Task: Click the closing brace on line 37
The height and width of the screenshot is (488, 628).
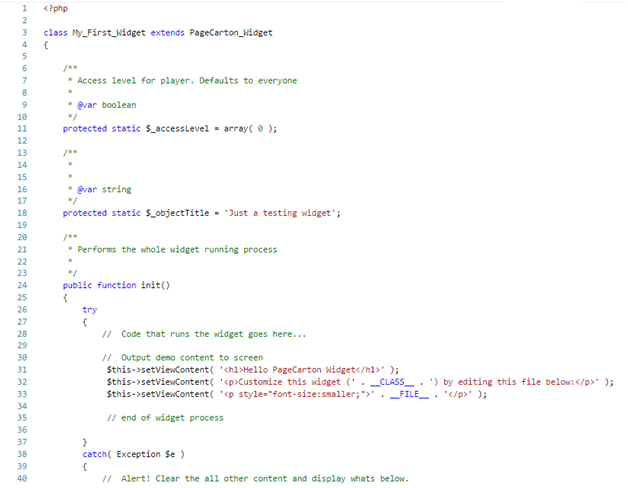Action: tap(85, 442)
